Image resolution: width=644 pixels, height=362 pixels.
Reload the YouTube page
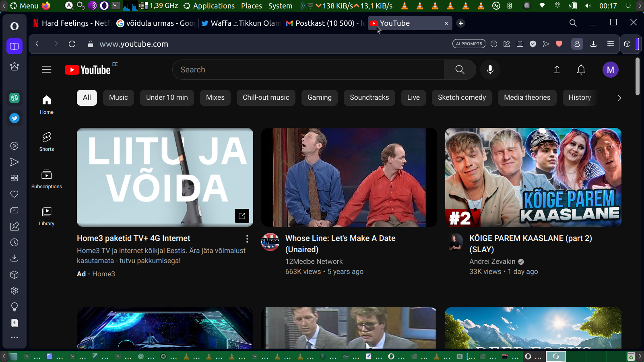point(72,44)
